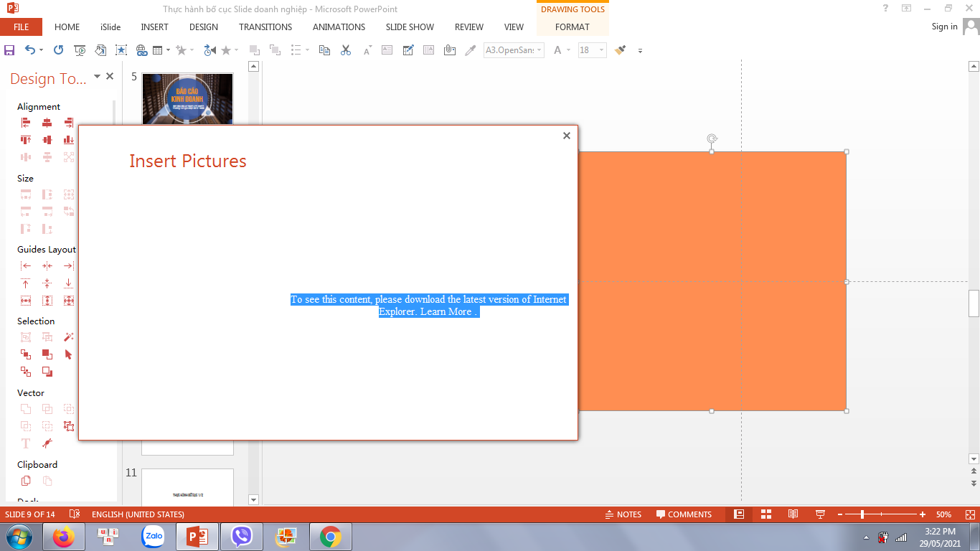Image resolution: width=980 pixels, height=551 pixels.
Task: Show hidden system tray icons
Action: pyautogui.click(x=866, y=537)
